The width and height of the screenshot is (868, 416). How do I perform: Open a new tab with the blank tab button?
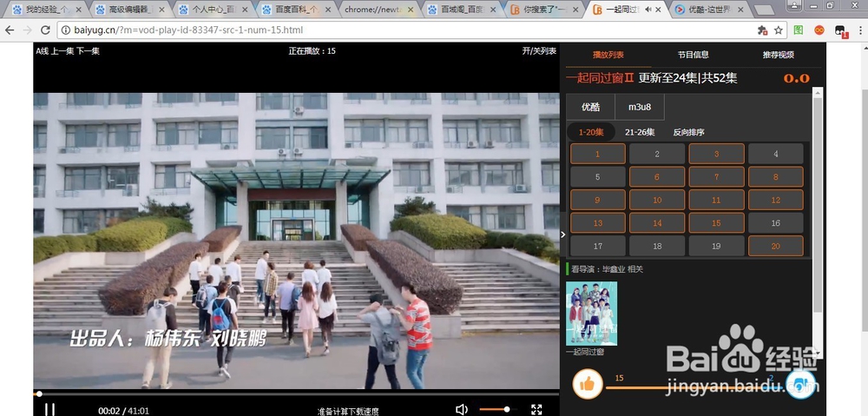tap(765, 10)
